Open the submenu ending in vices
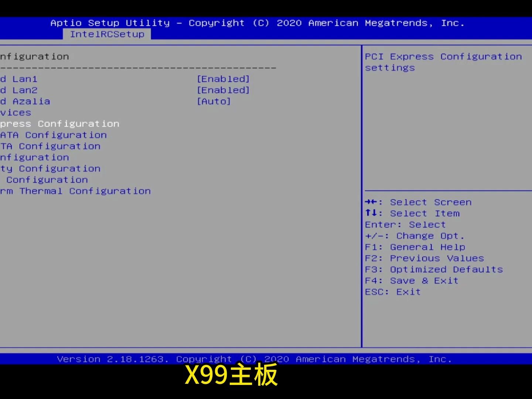Image resolution: width=532 pixels, height=399 pixels. tap(16, 113)
